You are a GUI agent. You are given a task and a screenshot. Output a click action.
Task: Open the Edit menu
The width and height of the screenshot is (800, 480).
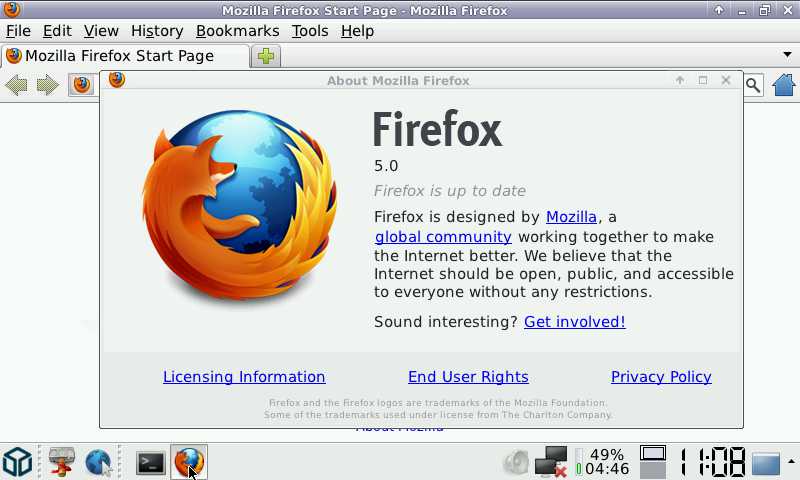click(x=57, y=31)
